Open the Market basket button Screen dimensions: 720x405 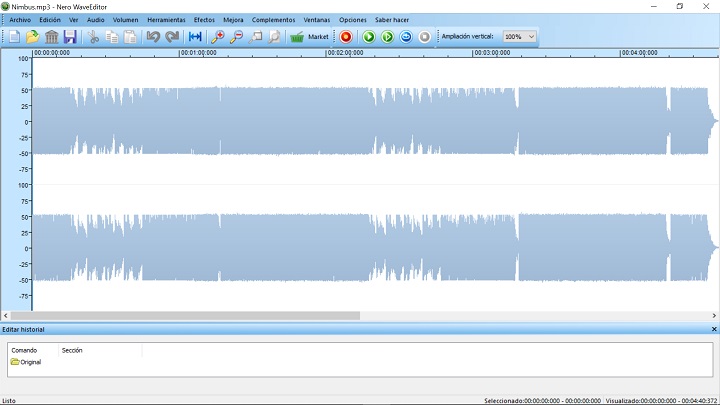(x=309, y=37)
